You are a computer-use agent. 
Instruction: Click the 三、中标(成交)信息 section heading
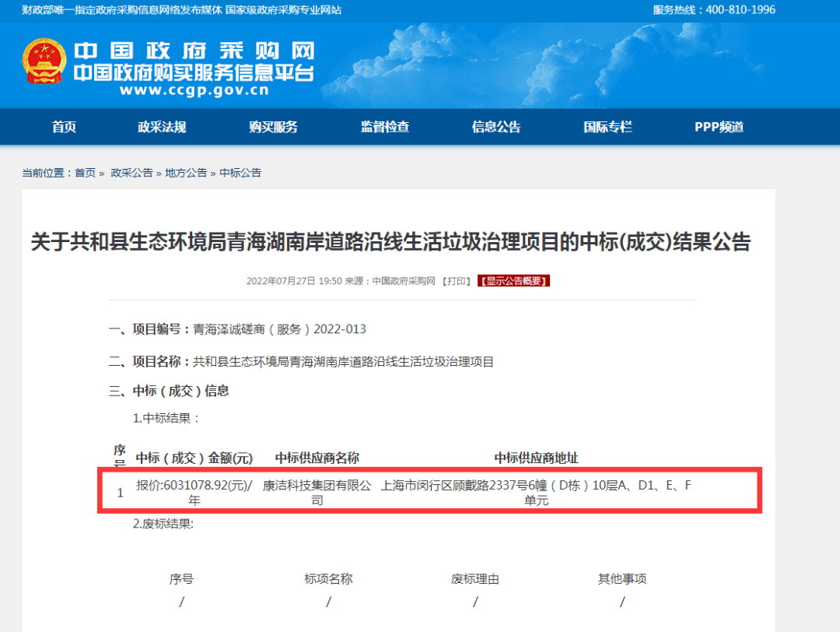pos(169,391)
